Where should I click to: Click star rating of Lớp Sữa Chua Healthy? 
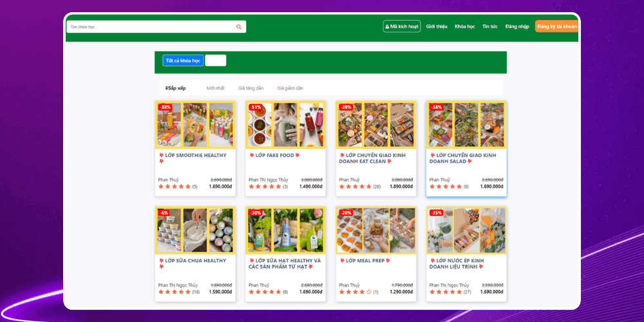(x=174, y=292)
